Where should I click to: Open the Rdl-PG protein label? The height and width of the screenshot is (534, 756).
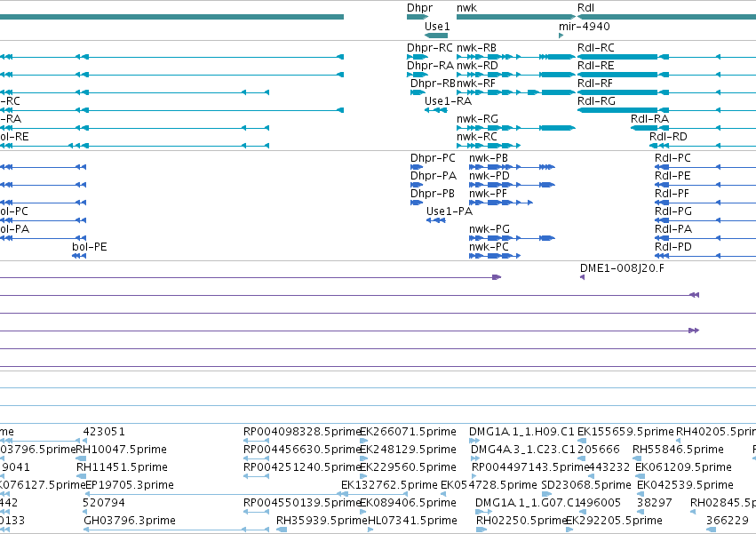point(673,211)
